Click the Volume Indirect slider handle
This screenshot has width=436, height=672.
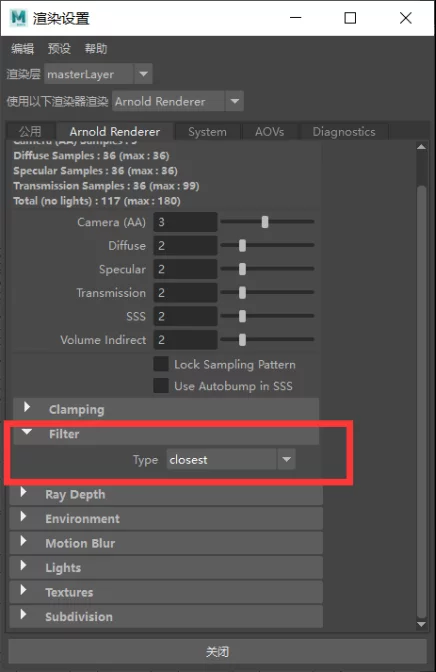coord(242,339)
